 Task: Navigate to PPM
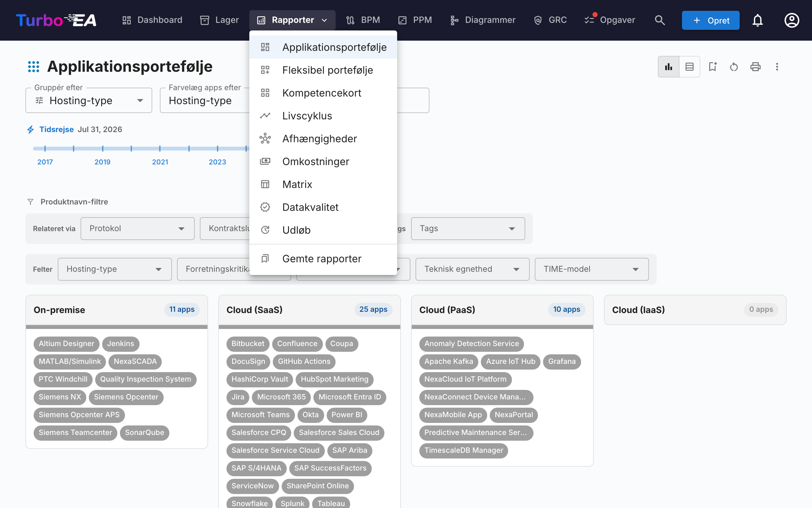(x=415, y=20)
